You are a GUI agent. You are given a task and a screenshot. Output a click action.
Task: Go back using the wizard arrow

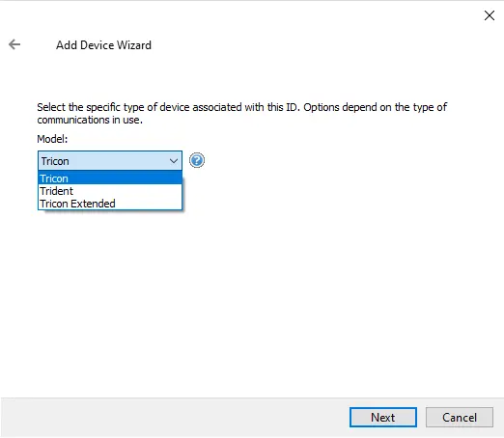(x=14, y=44)
